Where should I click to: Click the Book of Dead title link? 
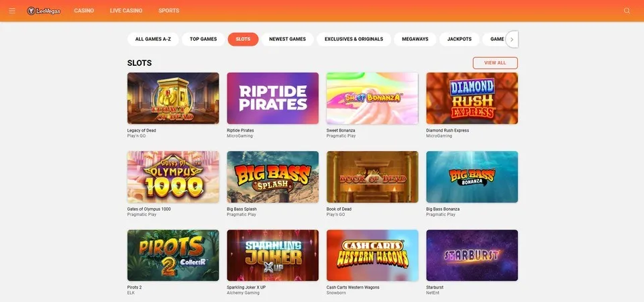click(339, 209)
